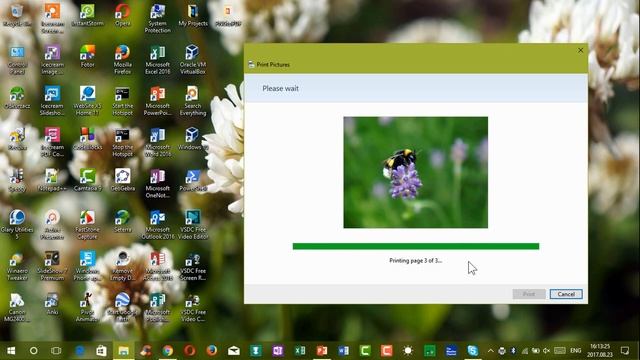The image size is (640, 360).
Task: Select the PowerShell desktop shortcut
Action: (193, 180)
